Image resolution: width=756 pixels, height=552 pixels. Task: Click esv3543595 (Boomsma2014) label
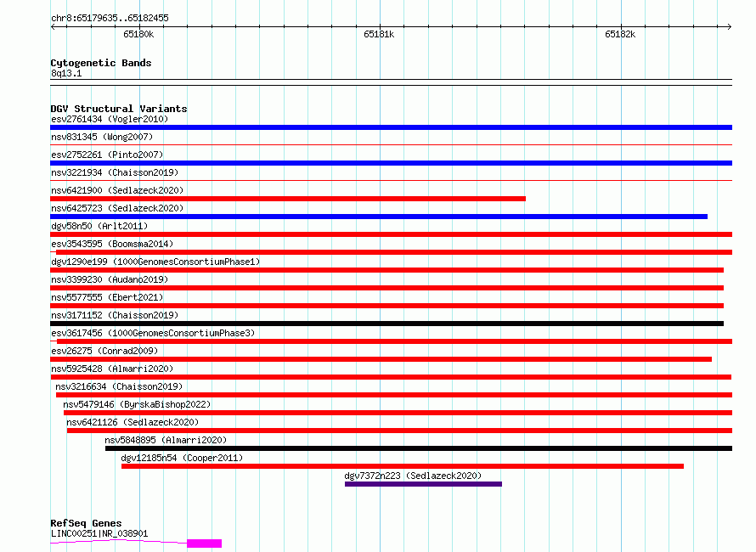coord(112,244)
